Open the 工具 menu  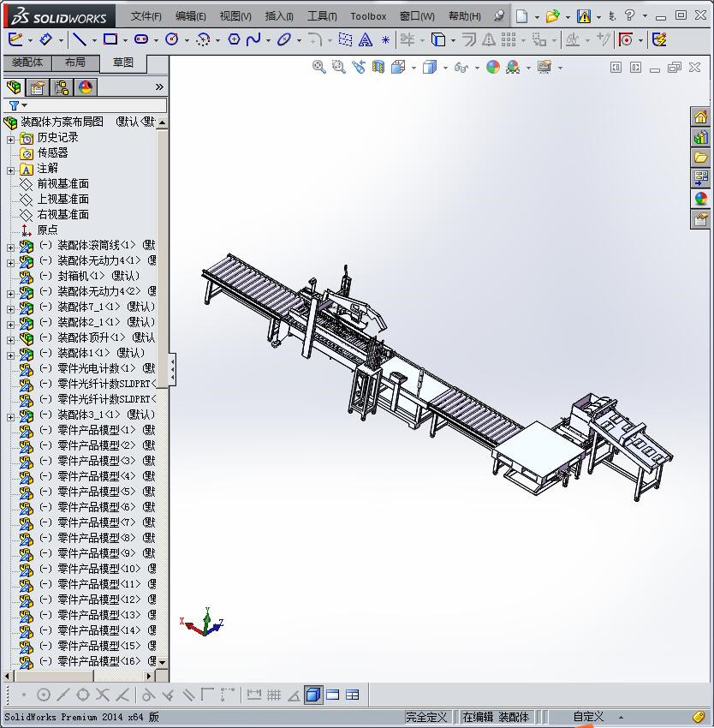pos(322,15)
